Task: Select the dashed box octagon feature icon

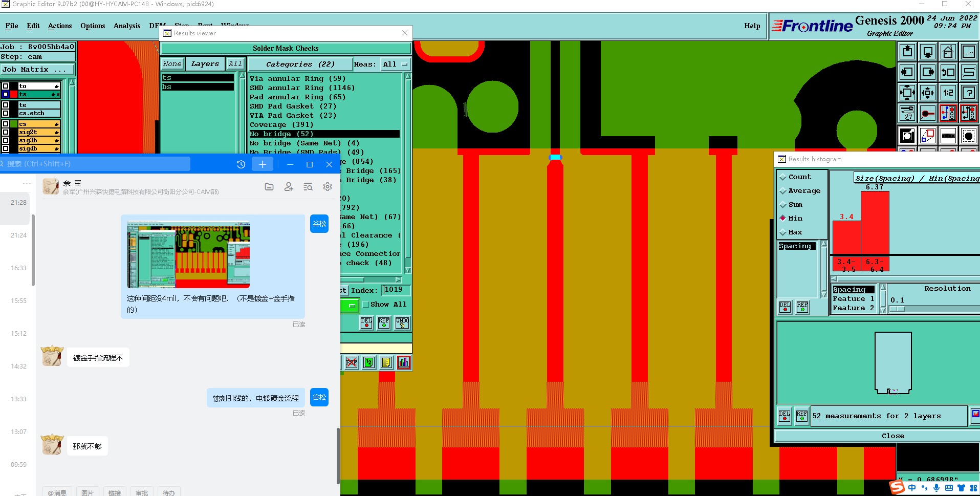Action: click(969, 136)
